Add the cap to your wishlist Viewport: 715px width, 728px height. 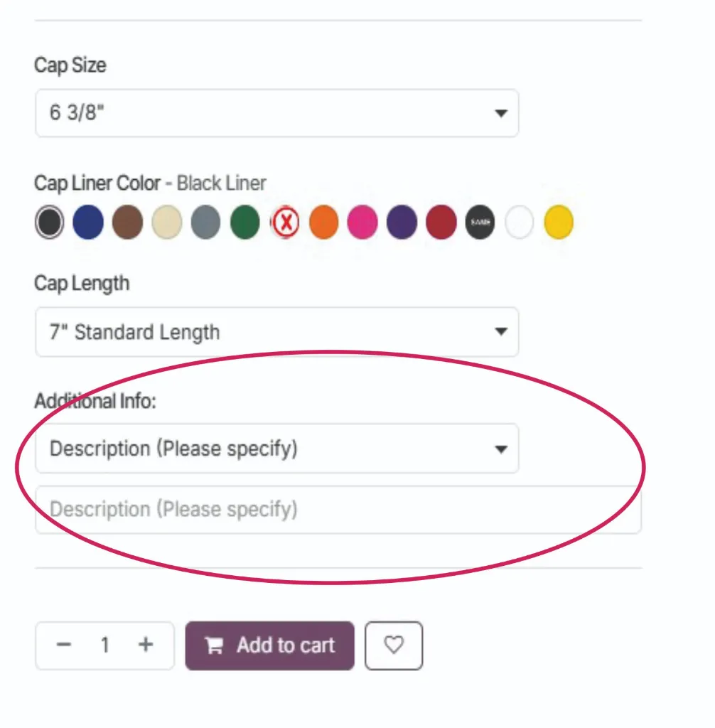tap(394, 646)
